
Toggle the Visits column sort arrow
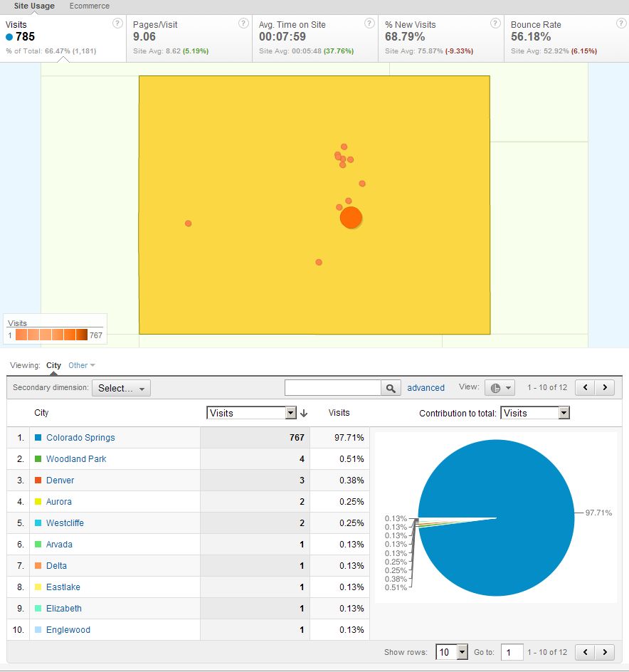pyautogui.click(x=304, y=413)
